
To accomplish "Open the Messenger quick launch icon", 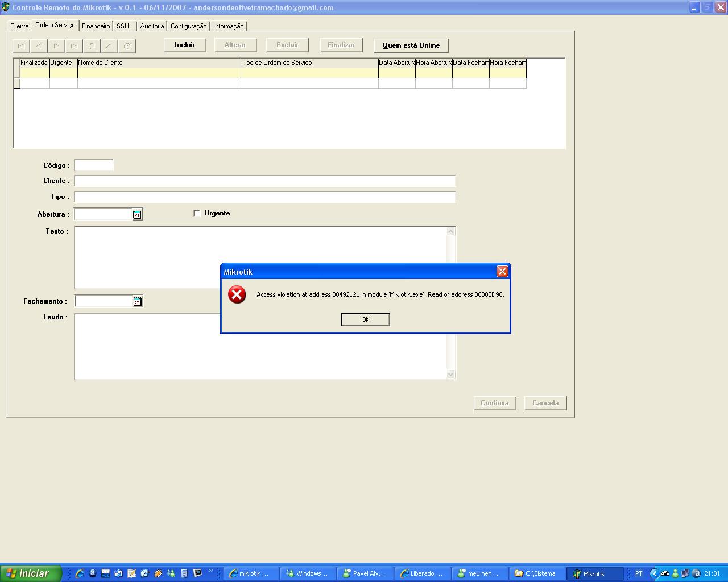I will pyautogui.click(x=171, y=573).
